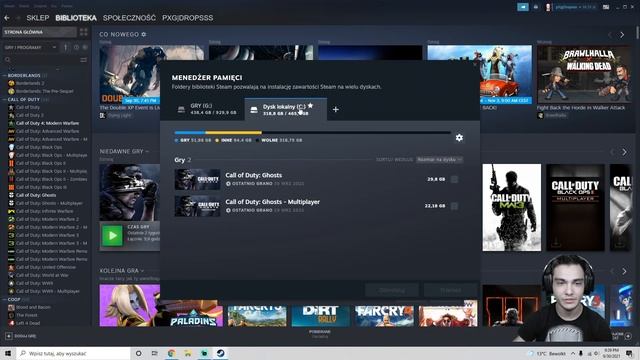Screen dimensions: 640x360
Task: Select Borderlands: The Pre-Sequel in library
Action: 44,91
